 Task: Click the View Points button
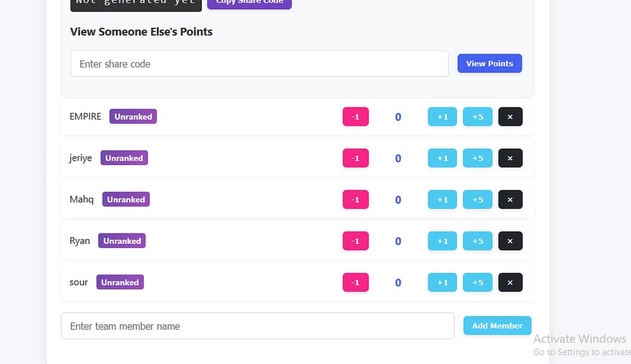[490, 64]
